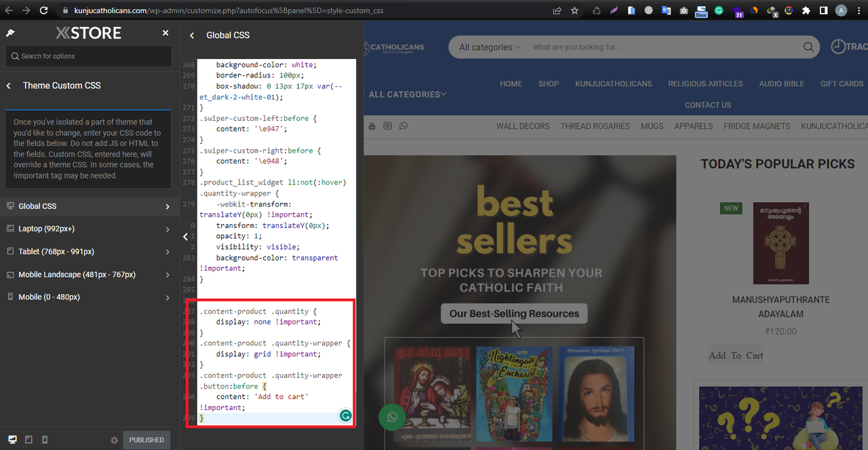Switch preview to tablet device
The width and height of the screenshot is (868, 450).
[28, 440]
